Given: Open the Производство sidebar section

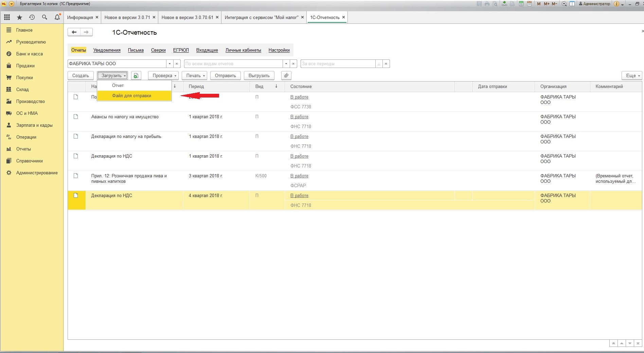Looking at the screenshot, I should point(32,101).
